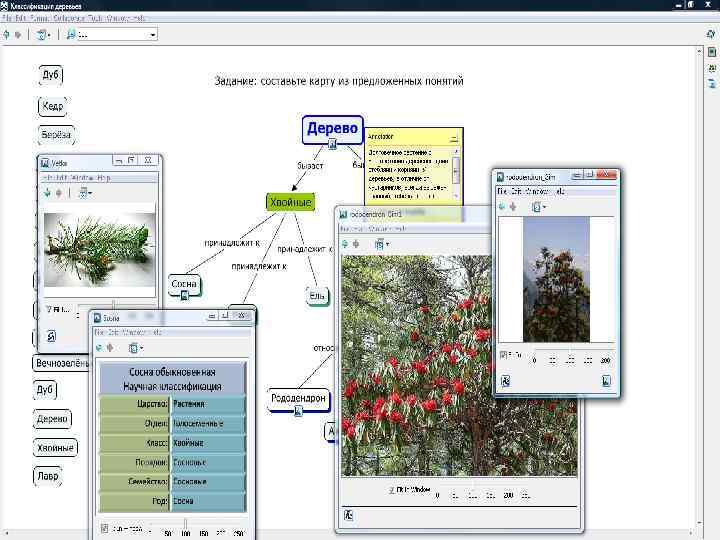The height and width of the screenshot is (540, 720).
Task: Click back arrow in Vetka window toolbar
Action: point(47,193)
